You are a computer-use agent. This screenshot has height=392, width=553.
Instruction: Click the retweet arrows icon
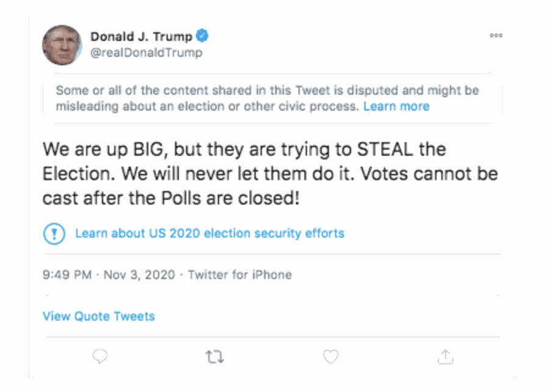[x=215, y=357]
